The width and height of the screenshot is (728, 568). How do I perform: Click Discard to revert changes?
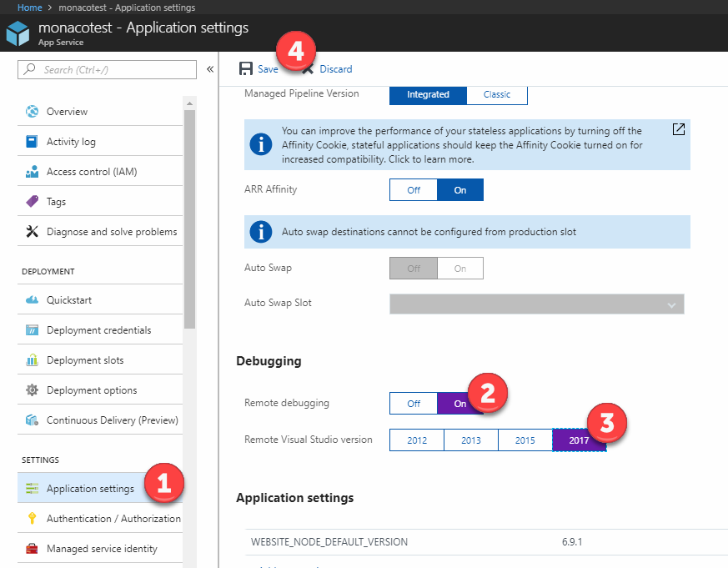[336, 69]
